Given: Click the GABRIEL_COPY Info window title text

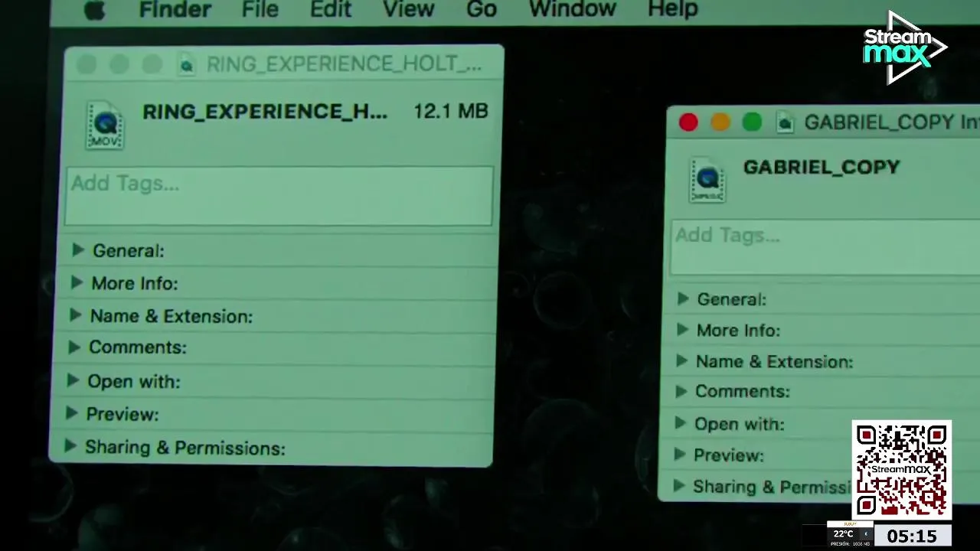Looking at the screenshot, I should (892, 123).
